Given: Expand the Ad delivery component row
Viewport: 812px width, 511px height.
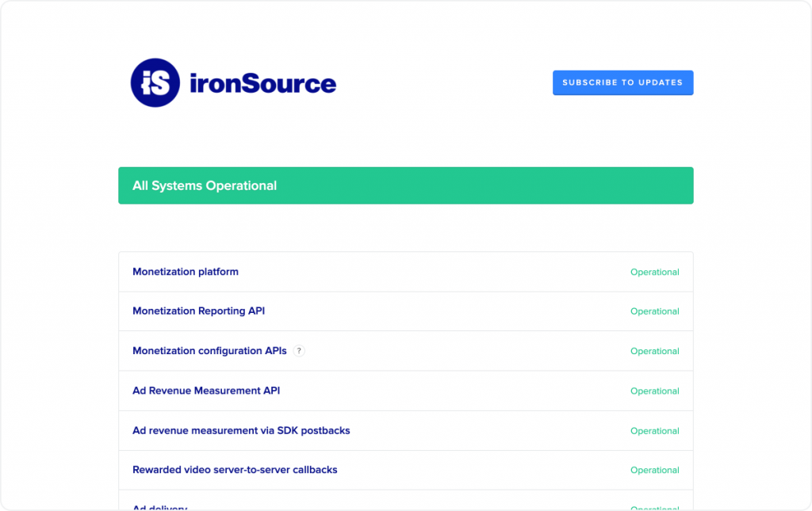Looking at the screenshot, I should click(x=159, y=505).
